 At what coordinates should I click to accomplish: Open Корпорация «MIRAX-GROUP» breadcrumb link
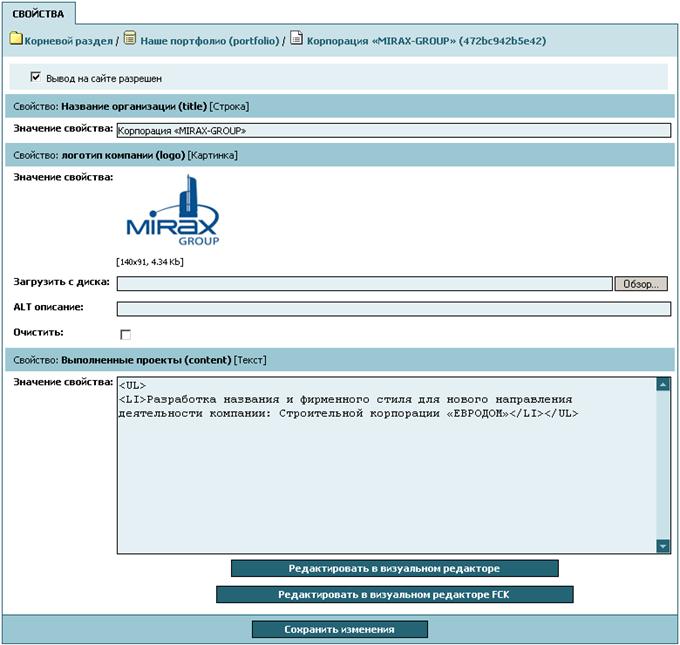point(426,41)
